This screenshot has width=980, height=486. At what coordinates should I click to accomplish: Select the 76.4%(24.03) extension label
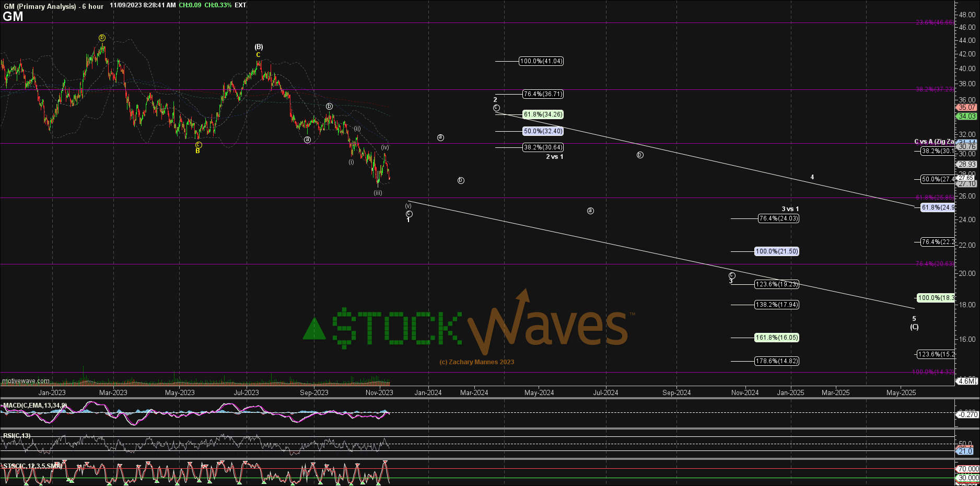pyautogui.click(x=779, y=218)
